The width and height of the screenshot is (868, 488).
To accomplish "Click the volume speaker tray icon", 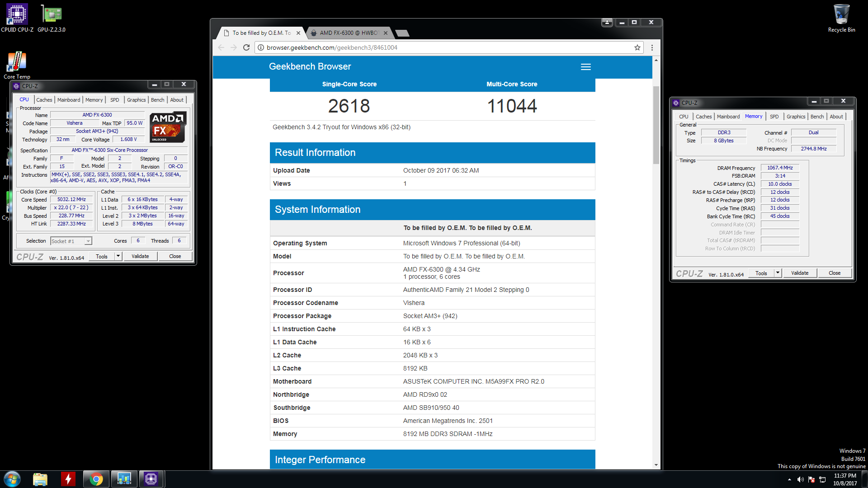I will (800, 479).
